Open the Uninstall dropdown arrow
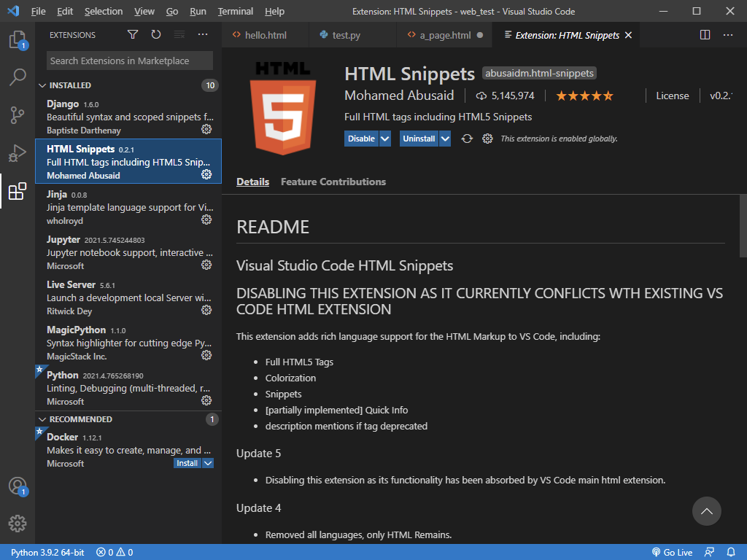The height and width of the screenshot is (560, 747). (x=445, y=139)
